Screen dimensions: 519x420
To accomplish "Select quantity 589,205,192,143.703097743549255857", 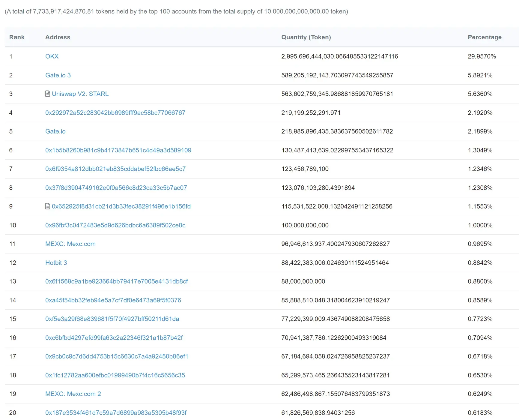I will click(x=337, y=75).
